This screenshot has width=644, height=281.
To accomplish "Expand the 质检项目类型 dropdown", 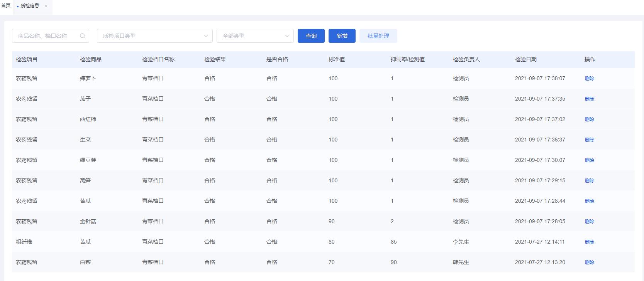I will click(x=154, y=36).
